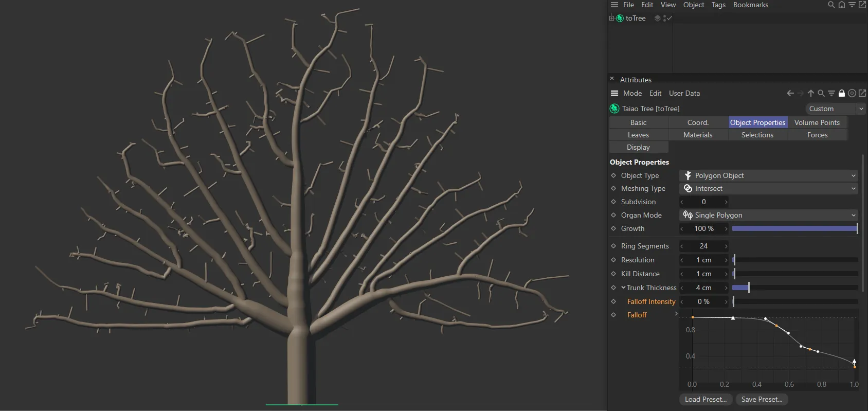Click the Save Preset button
The image size is (868, 411).
pyautogui.click(x=762, y=399)
